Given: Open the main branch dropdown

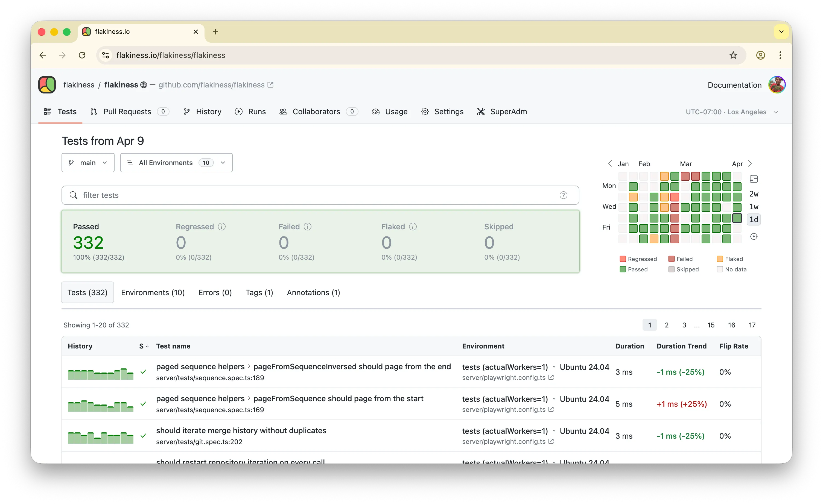Looking at the screenshot, I should (88, 163).
